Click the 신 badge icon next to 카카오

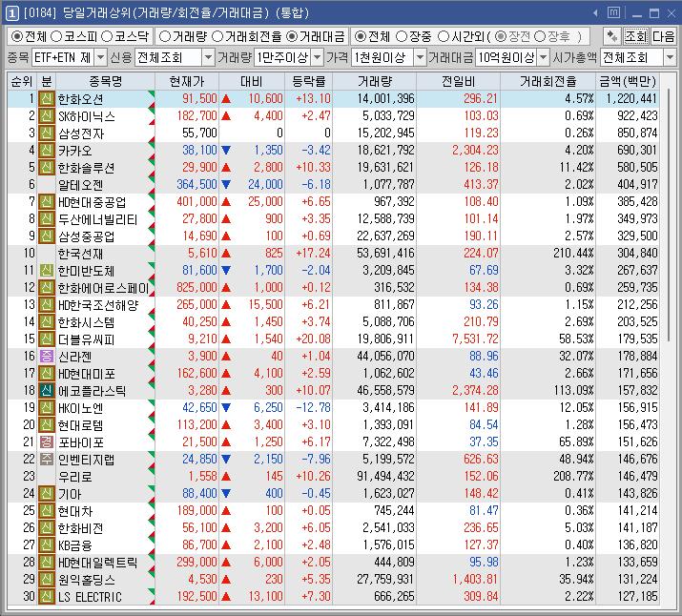click(46, 151)
